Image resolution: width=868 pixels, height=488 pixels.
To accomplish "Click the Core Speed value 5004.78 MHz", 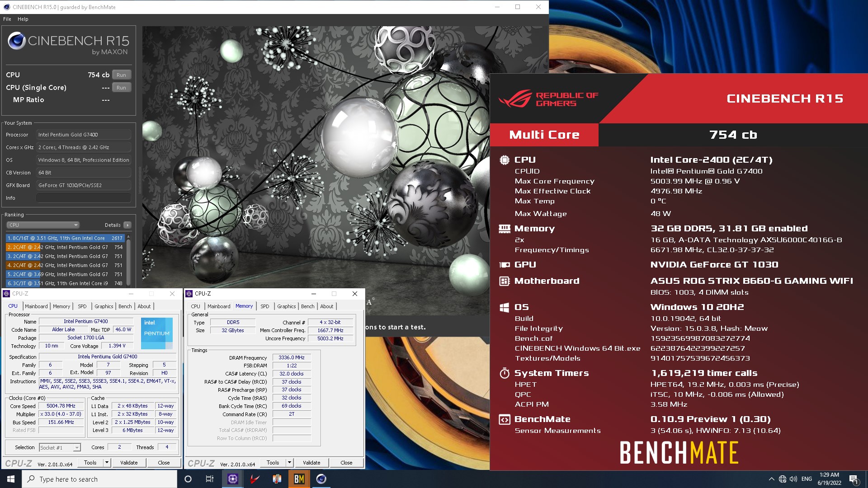I will point(61,406).
